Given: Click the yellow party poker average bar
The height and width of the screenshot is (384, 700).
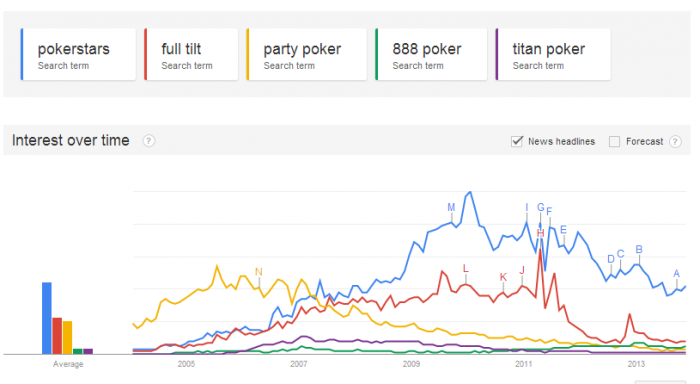Looking at the screenshot, I should (x=67, y=338).
